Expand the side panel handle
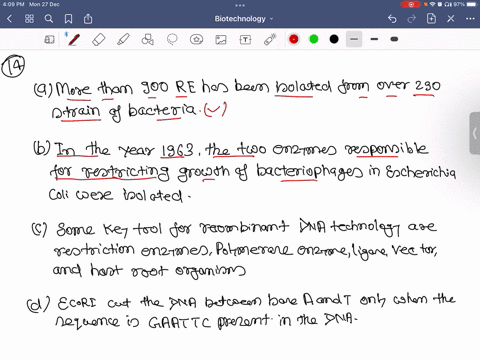 475,133
